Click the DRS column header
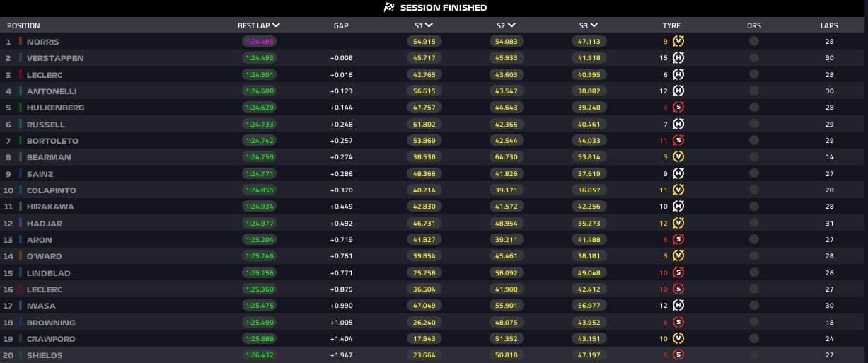Image resolution: width=868 pixels, height=363 pixels. (754, 25)
